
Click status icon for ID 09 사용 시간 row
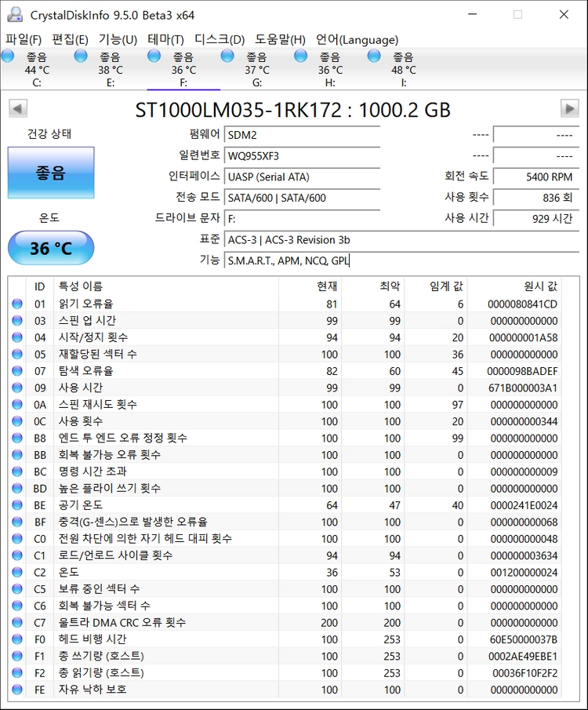point(17,388)
